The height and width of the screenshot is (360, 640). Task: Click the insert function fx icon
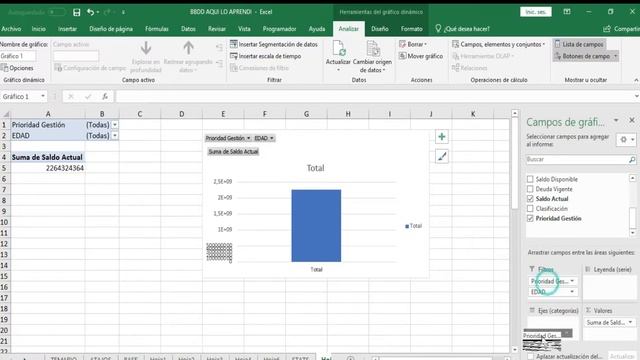point(105,96)
